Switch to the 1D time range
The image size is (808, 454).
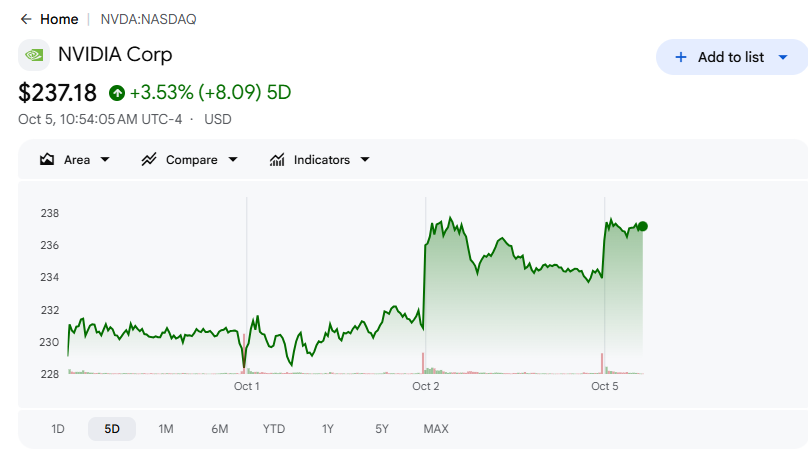click(x=58, y=429)
